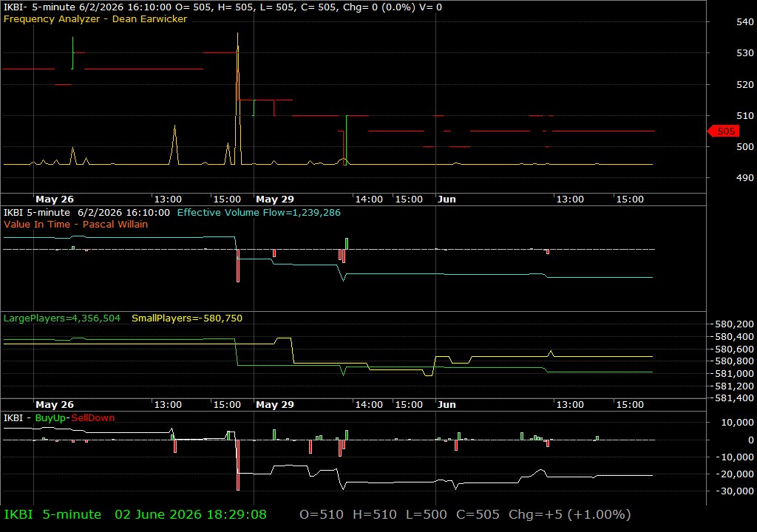Click 'Jun' date on lower time axis
The image size is (757, 532).
point(447,405)
